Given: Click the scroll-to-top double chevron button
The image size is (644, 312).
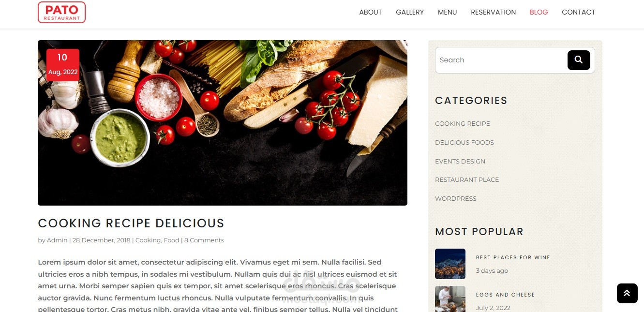Looking at the screenshot, I should [627, 293].
